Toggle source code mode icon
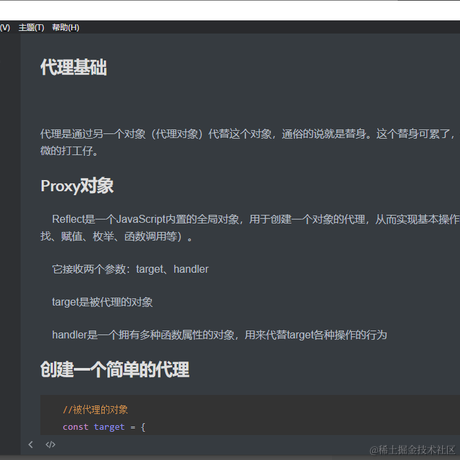This screenshot has width=460, height=460. tap(50, 444)
